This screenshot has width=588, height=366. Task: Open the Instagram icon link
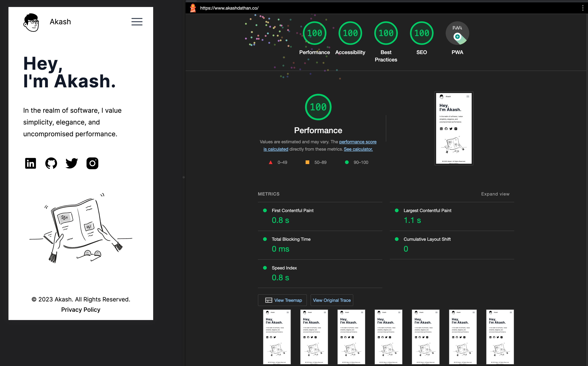pyautogui.click(x=92, y=163)
